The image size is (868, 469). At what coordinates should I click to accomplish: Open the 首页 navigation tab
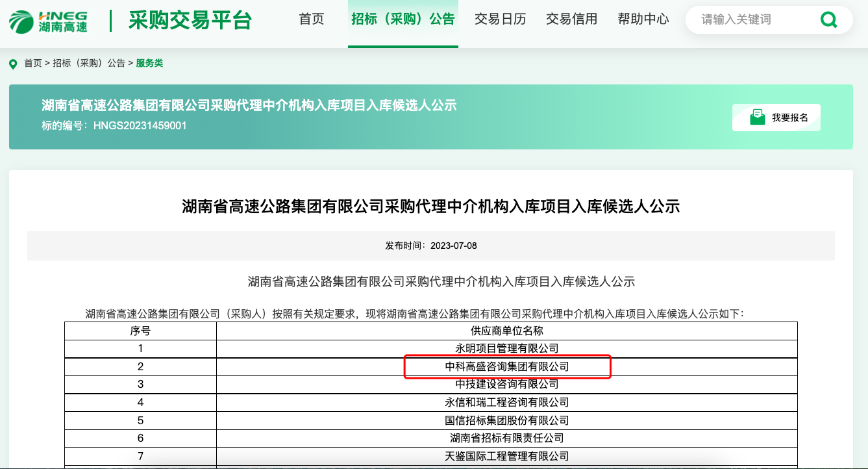[312, 19]
